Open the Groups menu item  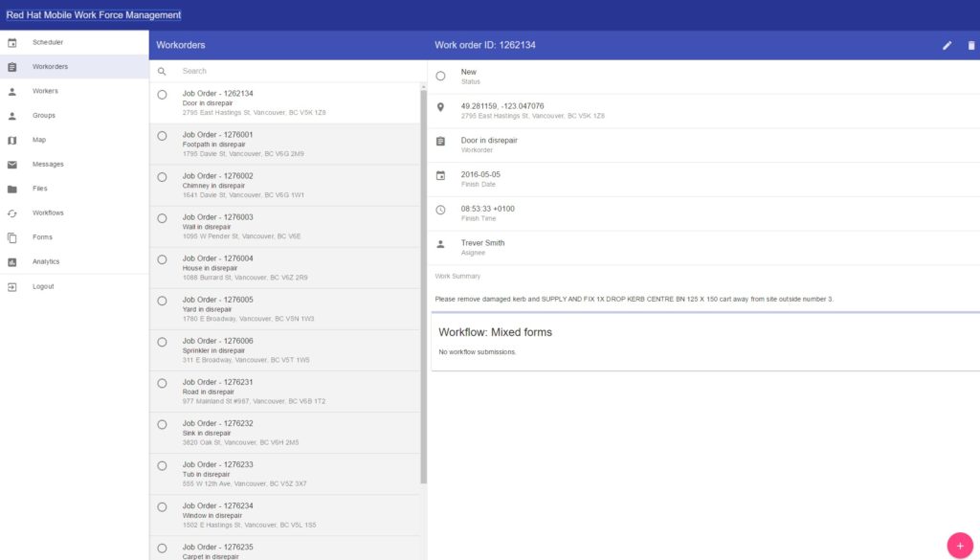tap(44, 116)
